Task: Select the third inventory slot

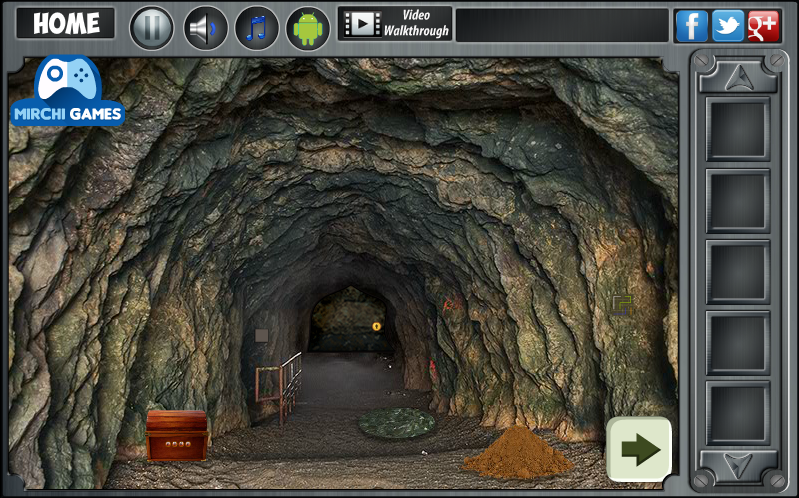Action: click(x=737, y=272)
